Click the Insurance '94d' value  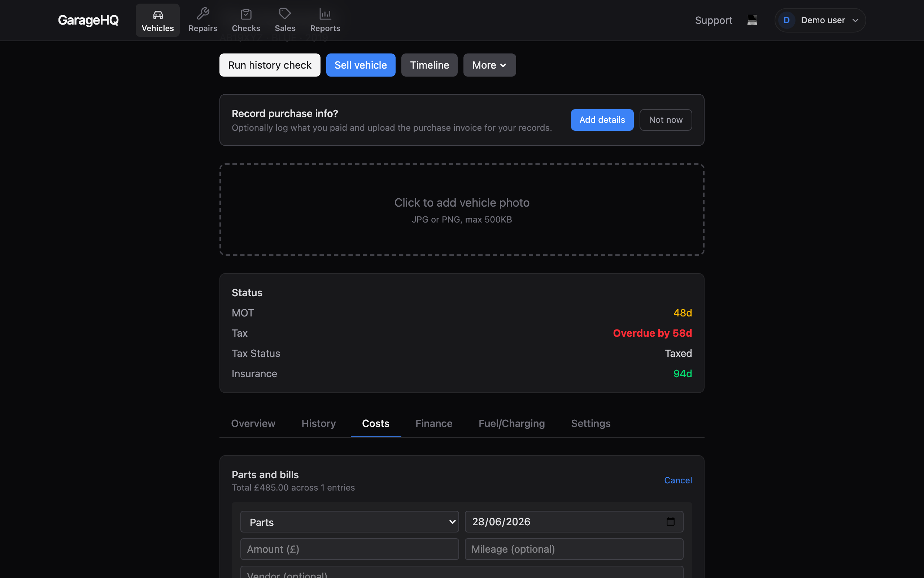click(682, 374)
